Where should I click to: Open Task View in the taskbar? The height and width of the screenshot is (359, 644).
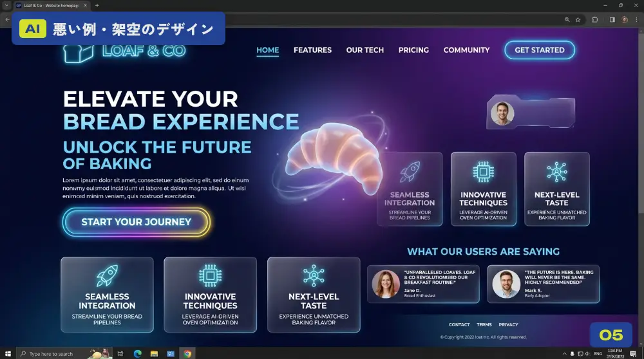(x=120, y=353)
